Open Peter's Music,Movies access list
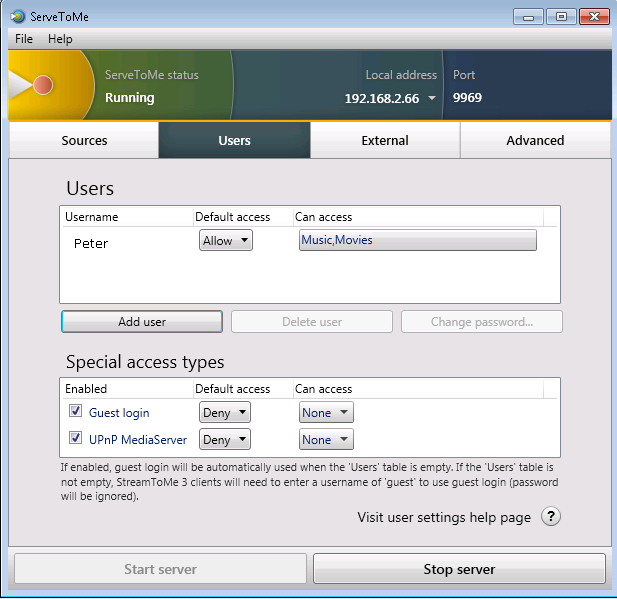This screenshot has height=599, width=617. tap(417, 240)
